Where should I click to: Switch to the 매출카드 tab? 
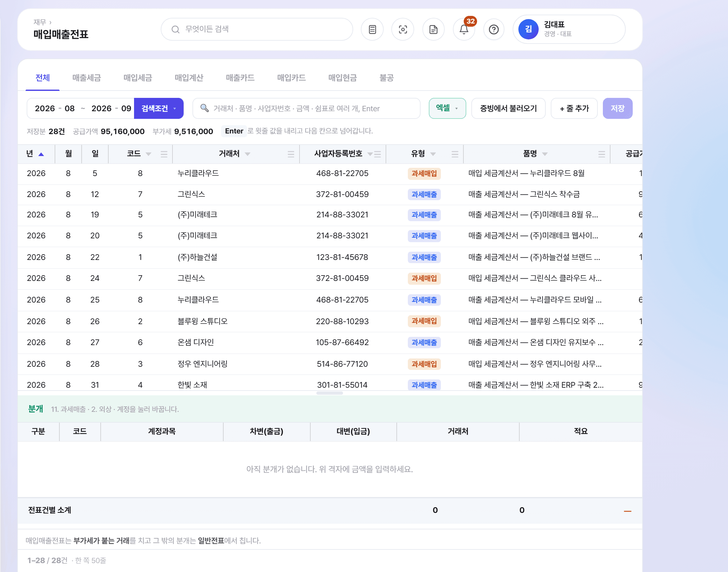[240, 78]
